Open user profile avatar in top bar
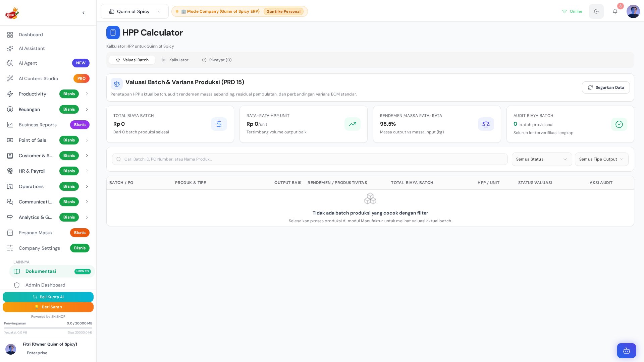644x362 pixels. pos(633,11)
